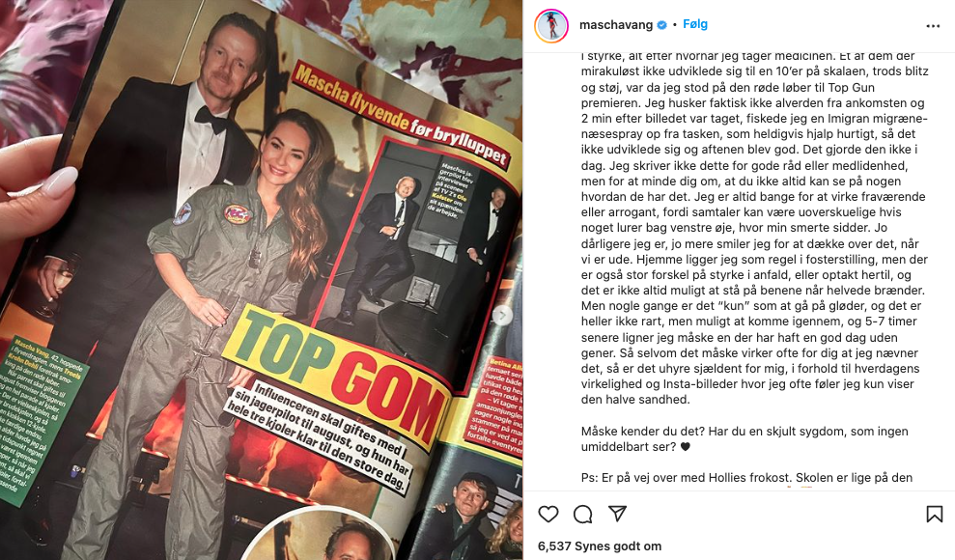The width and height of the screenshot is (955, 560).
Task: Click the black heart emoji in the caption
Action: click(x=686, y=447)
